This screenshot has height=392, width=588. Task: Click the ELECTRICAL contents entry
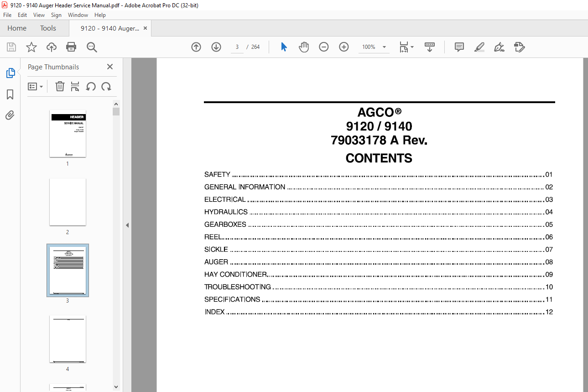point(379,199)
